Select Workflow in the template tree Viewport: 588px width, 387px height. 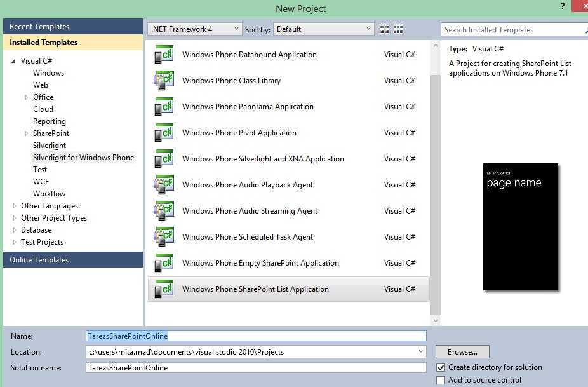point(49,194)
